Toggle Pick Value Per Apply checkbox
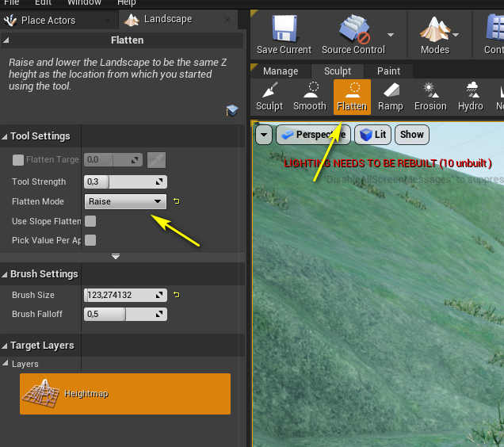This screenshot has height=447, width=504. (90, 240)
